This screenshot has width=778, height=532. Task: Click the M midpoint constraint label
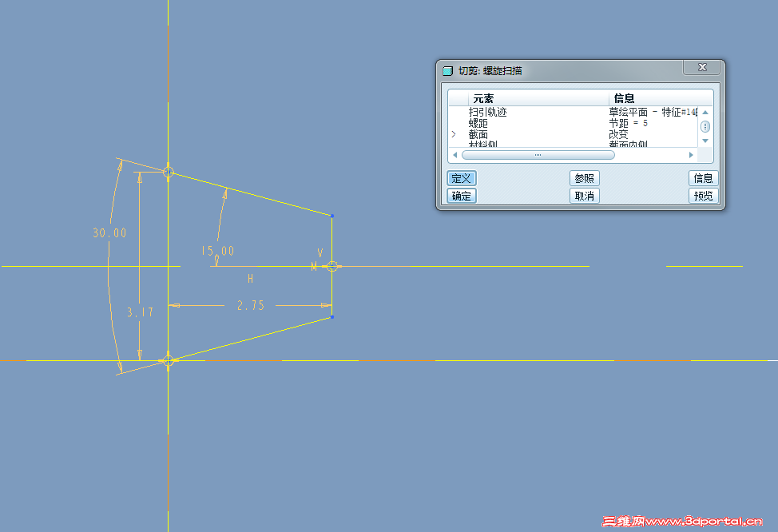(314, 267)
